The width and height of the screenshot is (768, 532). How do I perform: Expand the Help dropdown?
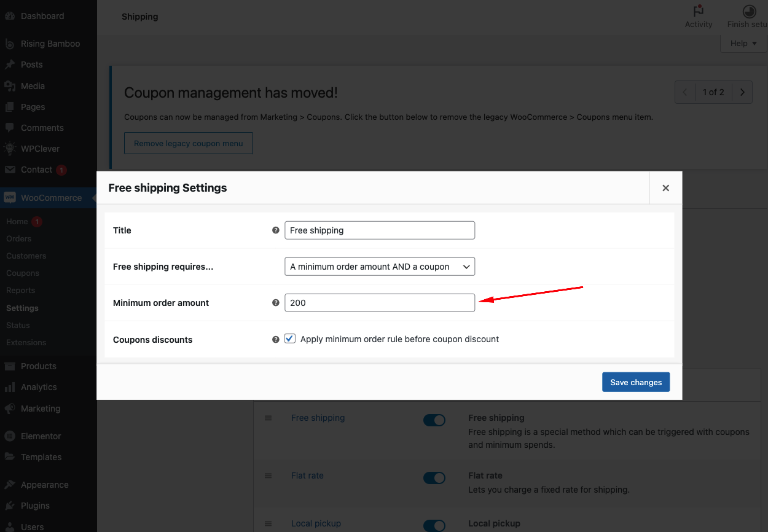pos(743,43)
